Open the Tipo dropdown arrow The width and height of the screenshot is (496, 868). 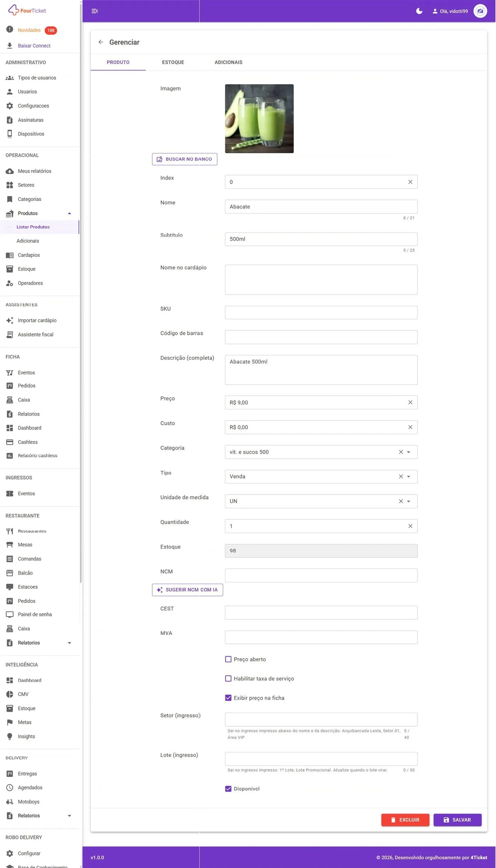pyautogui.click(x=408, y=477)
